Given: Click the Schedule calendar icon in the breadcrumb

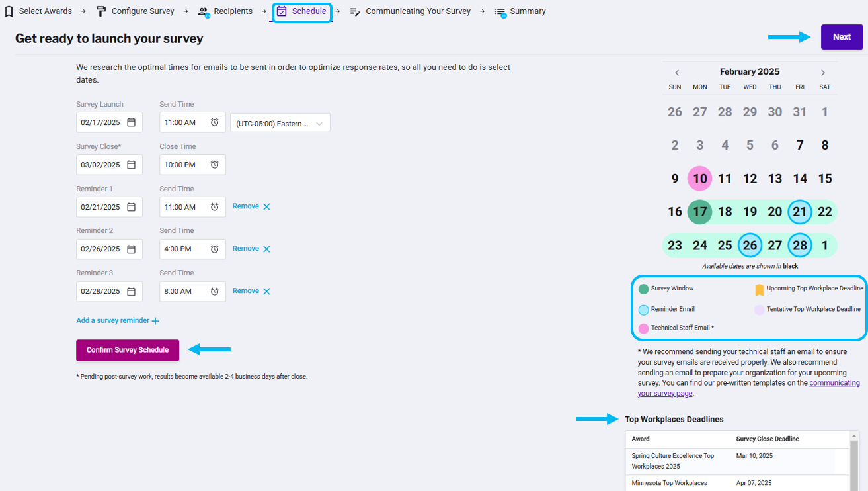Looking at the screenshot, I should 282,11.
